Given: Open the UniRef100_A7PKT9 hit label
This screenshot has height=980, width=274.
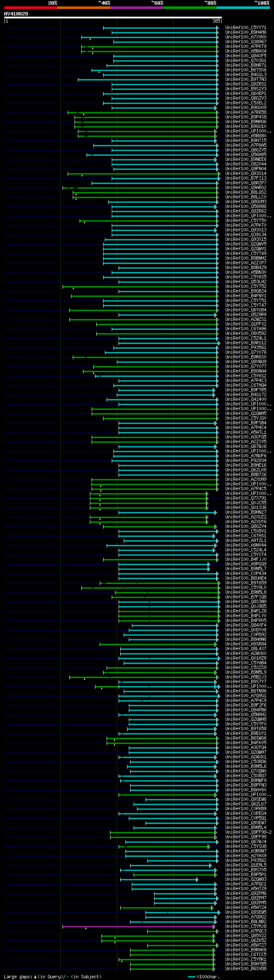Looking at the screenshot, I should point(246,46).
